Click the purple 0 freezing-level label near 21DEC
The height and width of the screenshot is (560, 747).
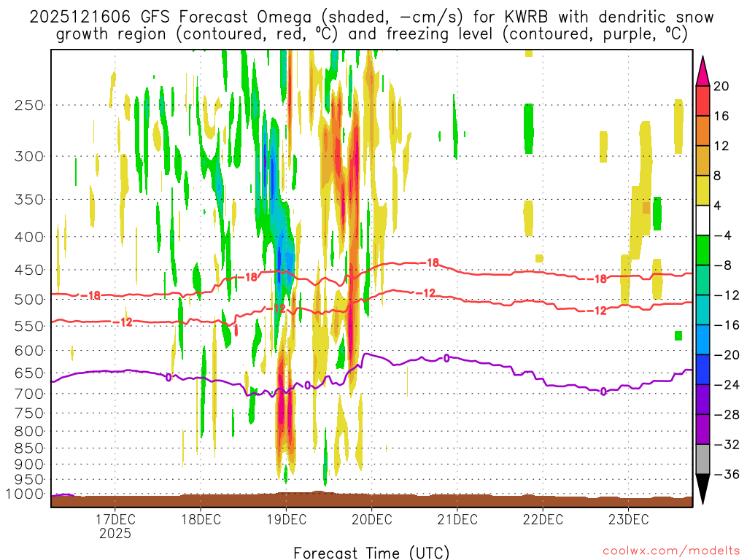click(x=446, y=357)
